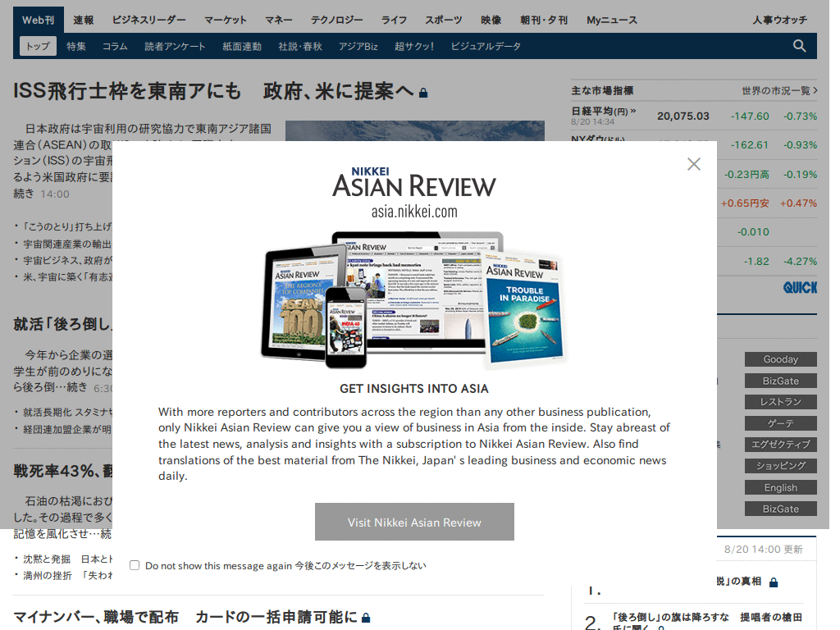Open 日経平均(円) index link

(x=604, y=111)
